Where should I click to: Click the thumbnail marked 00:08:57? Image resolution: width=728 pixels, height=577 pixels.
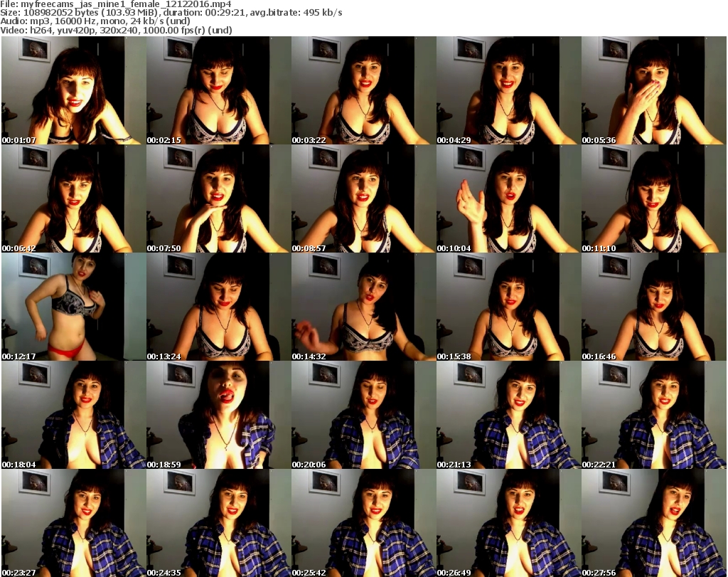tap(363, 198)
